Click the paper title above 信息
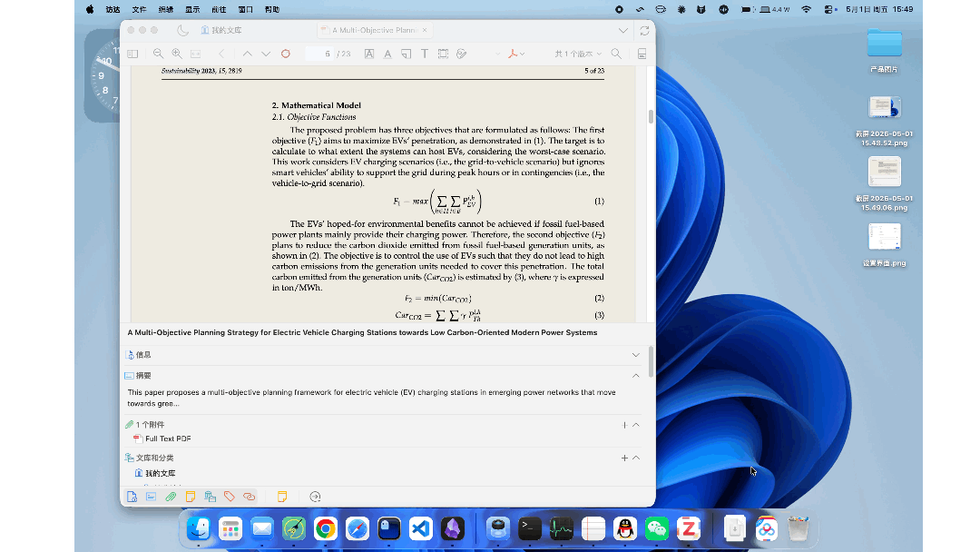This screenshot has width=980, height=552. [362, 332]
